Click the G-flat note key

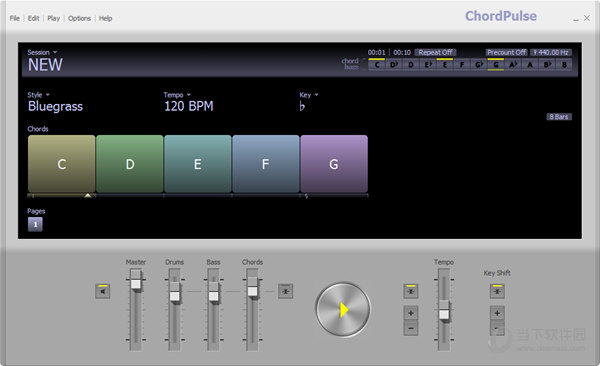point(479,65)
